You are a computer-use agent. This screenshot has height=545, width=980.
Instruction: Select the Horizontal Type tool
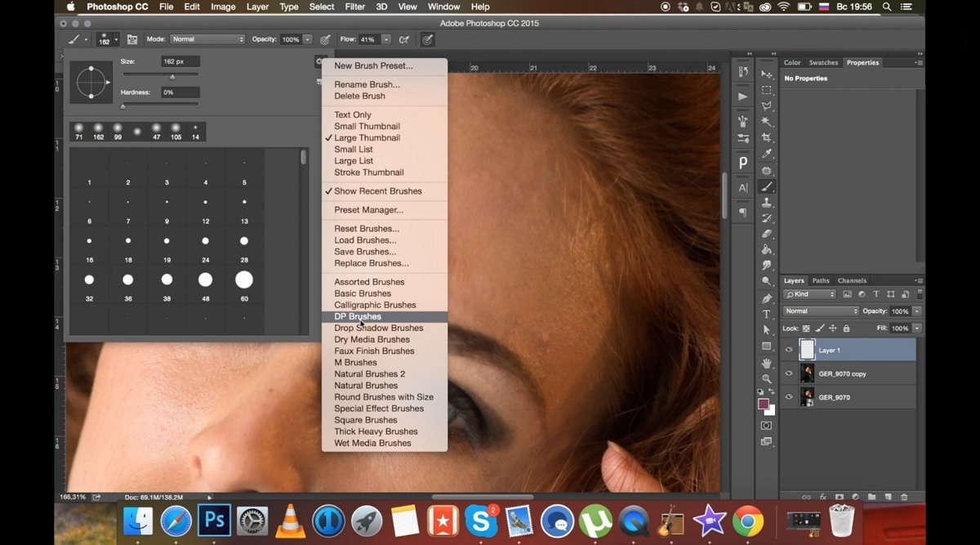(x=766, y=314)
